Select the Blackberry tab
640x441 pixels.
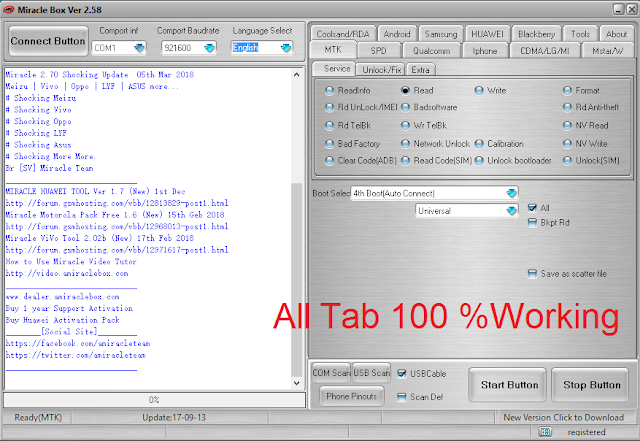[536, 34]
